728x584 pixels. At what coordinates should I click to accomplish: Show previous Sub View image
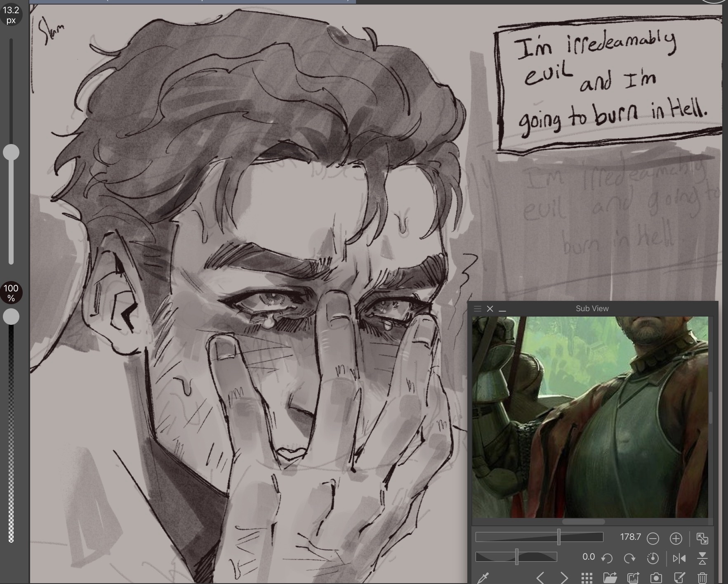541,578
